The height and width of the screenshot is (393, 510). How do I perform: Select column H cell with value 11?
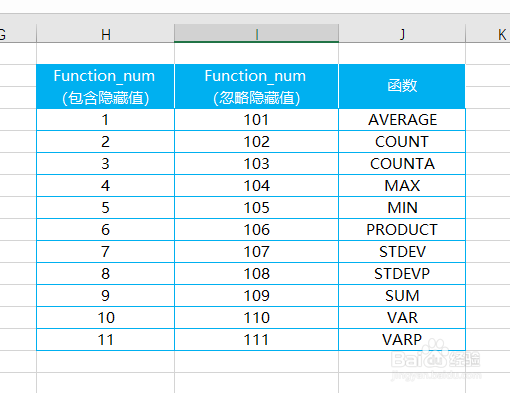(x=105, y=340)
